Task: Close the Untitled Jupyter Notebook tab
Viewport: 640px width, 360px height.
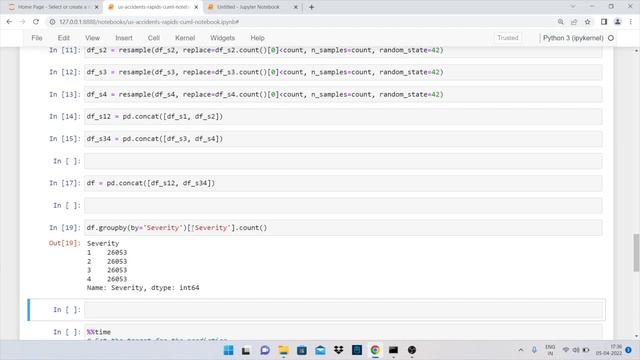Action: click(x=296, y=7)
